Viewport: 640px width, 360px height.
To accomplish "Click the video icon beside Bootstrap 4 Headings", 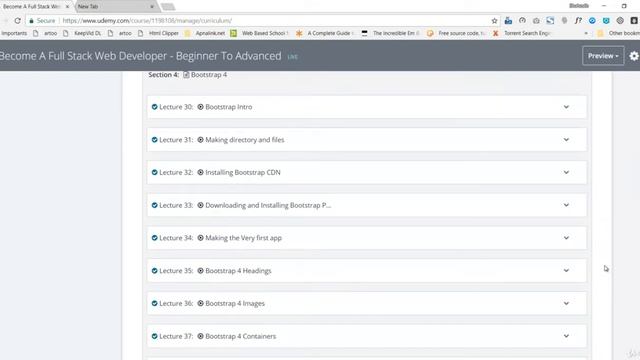I will (x=200, y=271).
